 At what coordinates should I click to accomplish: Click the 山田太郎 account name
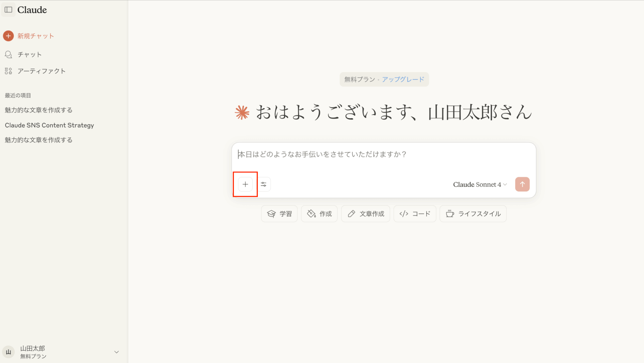[33, 348]
